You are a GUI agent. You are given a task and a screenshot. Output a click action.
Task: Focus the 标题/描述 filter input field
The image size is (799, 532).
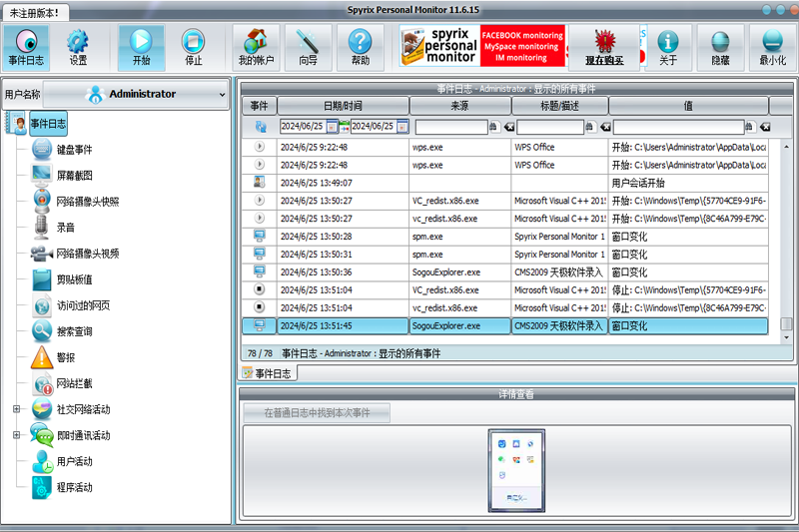550,127
